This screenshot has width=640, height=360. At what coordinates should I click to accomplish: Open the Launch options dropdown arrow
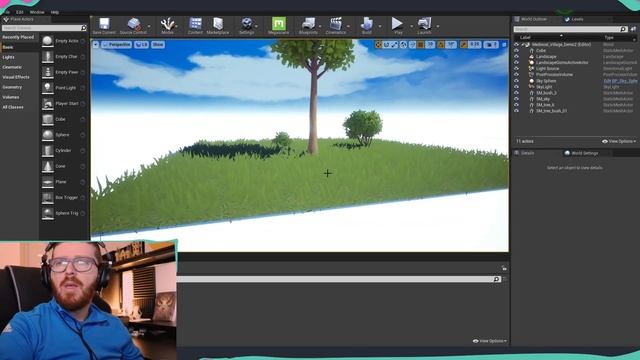point(438,27)
